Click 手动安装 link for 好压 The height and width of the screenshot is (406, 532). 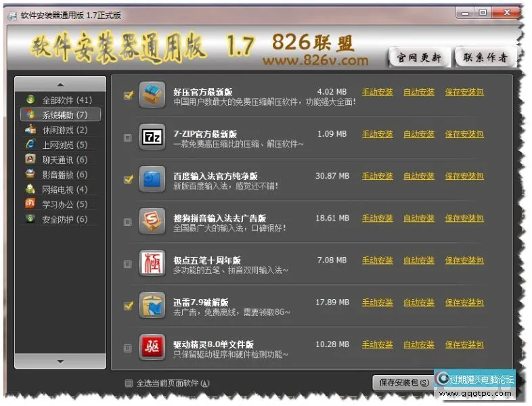(377, 92)
